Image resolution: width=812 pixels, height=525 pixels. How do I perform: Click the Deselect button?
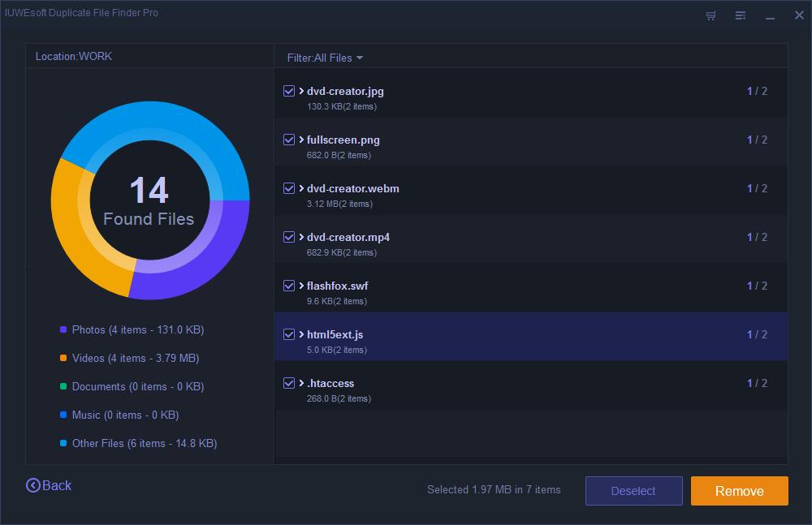click(633, 491)
